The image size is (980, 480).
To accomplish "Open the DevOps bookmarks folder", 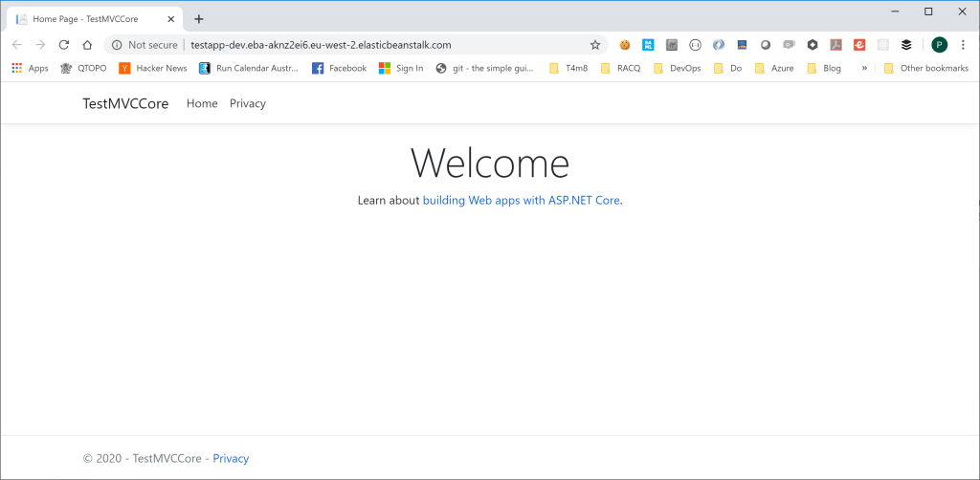I will click(678, 68).
